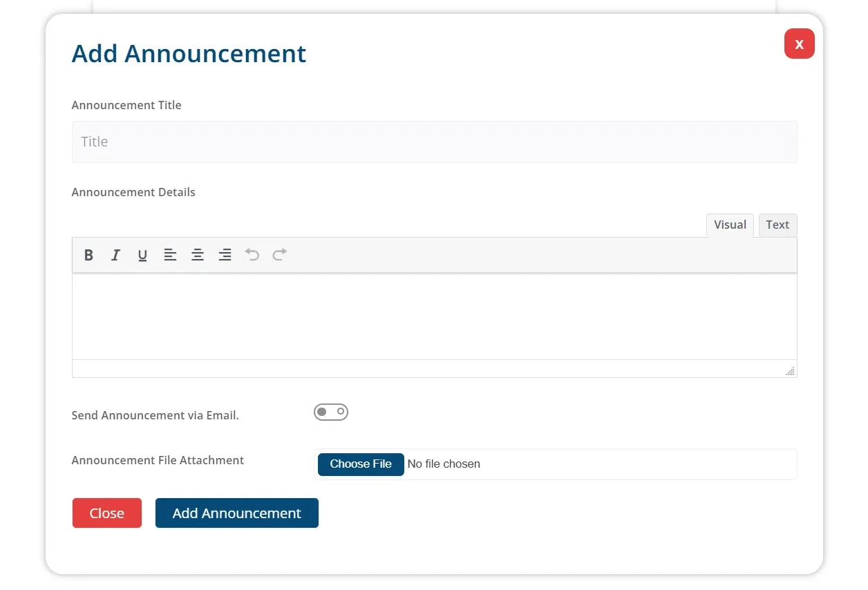The width and height of the screenshot is (868, 590).
Task: Select the Visual editing tab
Action: tap(730, 225)
